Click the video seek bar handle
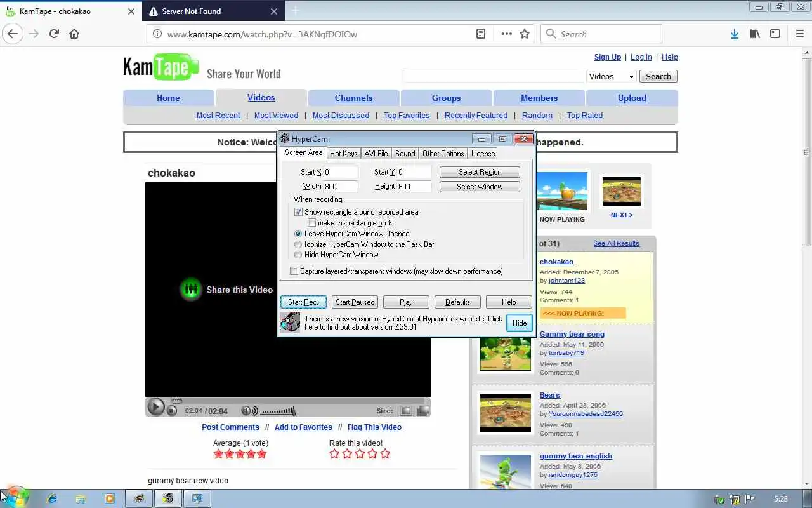Image resolution: width=812 pixels, height=508 pixels. tap(176, 401)
